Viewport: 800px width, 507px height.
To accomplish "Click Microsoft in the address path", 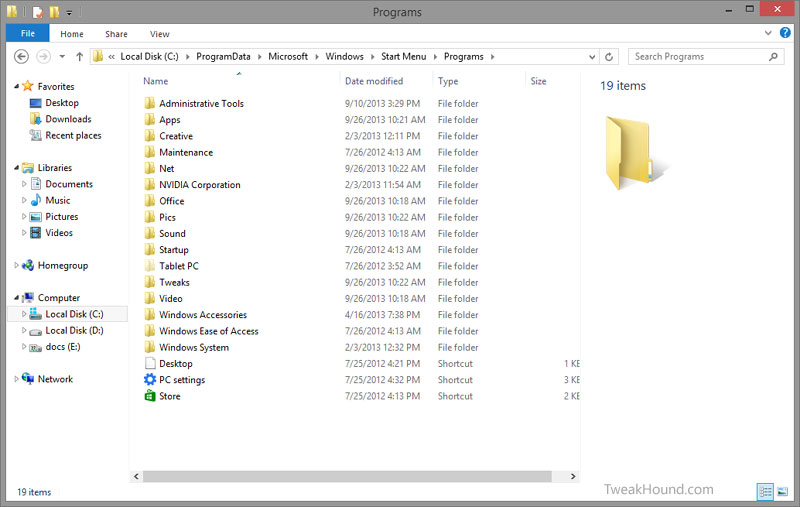I will 288,57.
